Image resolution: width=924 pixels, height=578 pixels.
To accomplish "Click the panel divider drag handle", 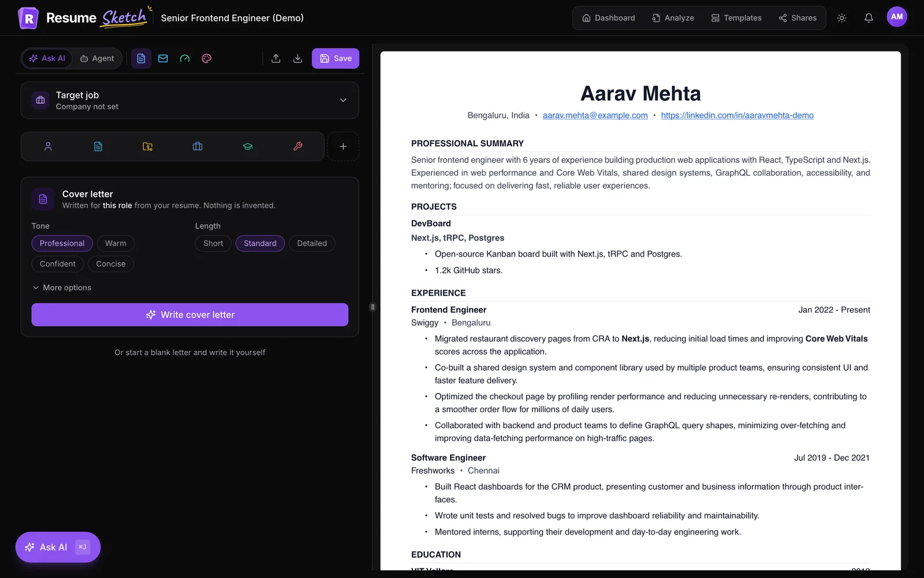I will [x=372, y=307].
